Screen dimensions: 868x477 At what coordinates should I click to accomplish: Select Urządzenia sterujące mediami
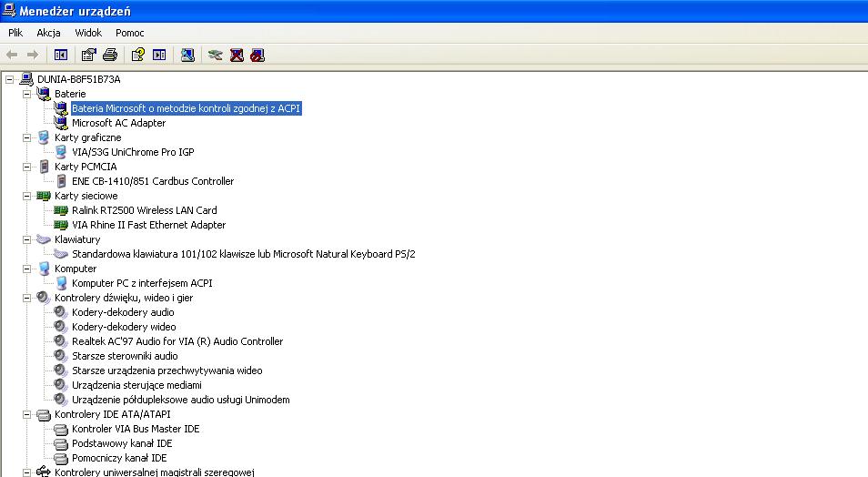click(x=136, y=385)
